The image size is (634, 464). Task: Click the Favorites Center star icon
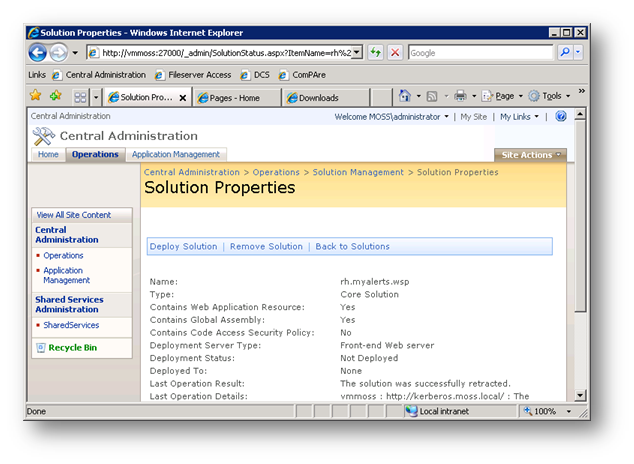pyautogui.click(x=36, y=96)
